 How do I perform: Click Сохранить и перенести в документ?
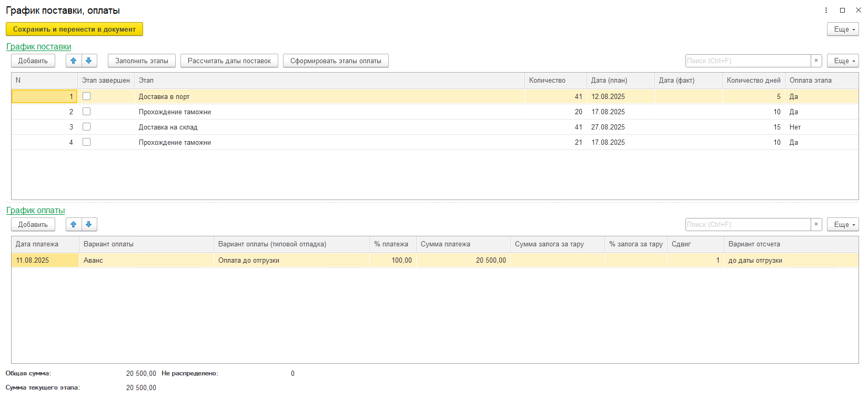click(x=74, y=29)
